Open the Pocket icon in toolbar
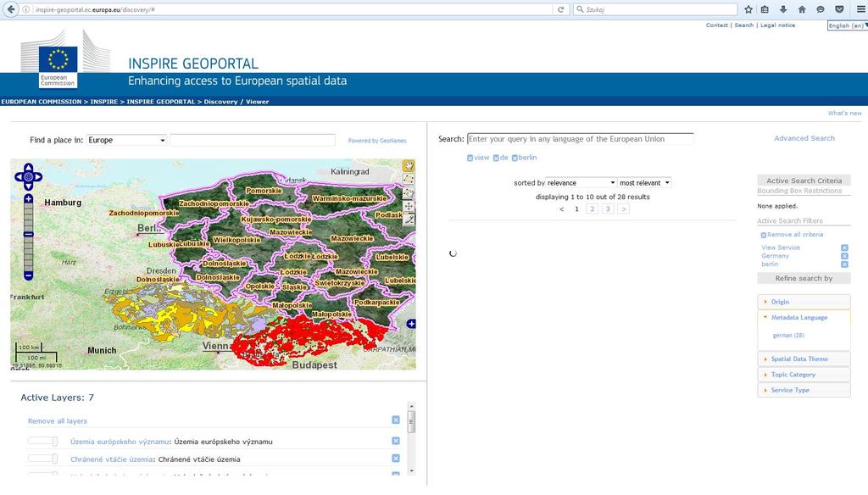The width and height of the screenshot is (868, 495). point(839,9)
